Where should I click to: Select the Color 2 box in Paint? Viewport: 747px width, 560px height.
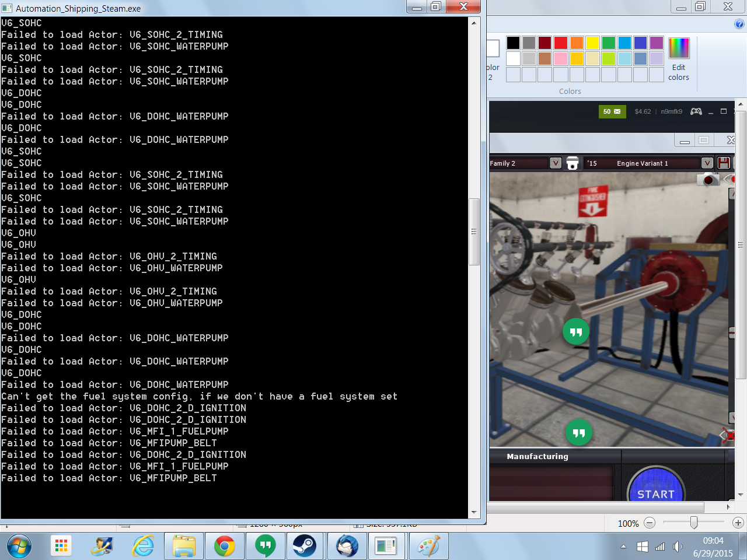pyautogui.click(x=493, y=58)
